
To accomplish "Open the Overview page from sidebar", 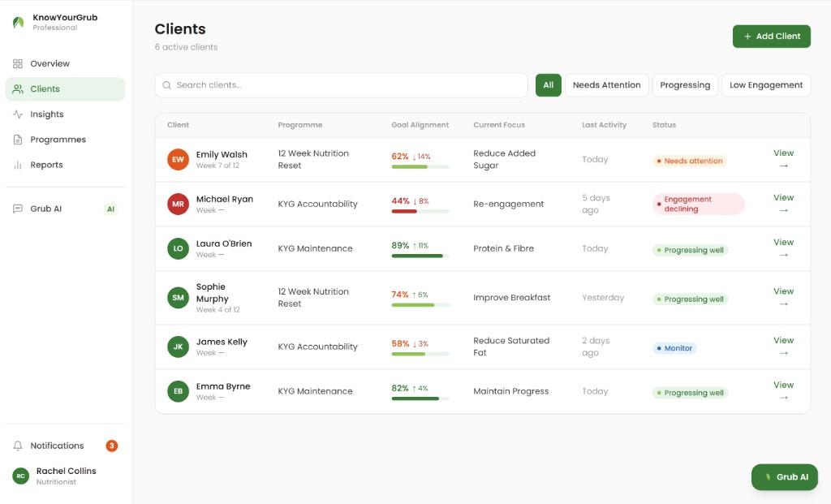I will click(65, 63).
